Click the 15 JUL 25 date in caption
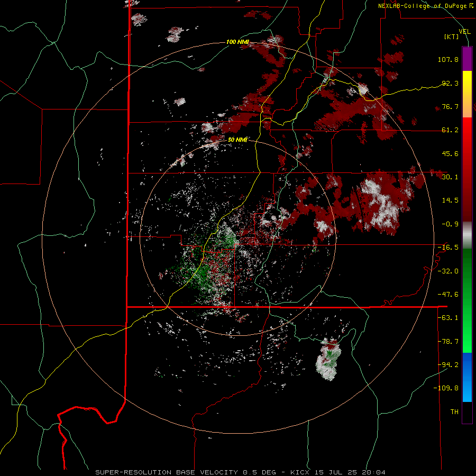The image size is (476, 476). [337, 472]
